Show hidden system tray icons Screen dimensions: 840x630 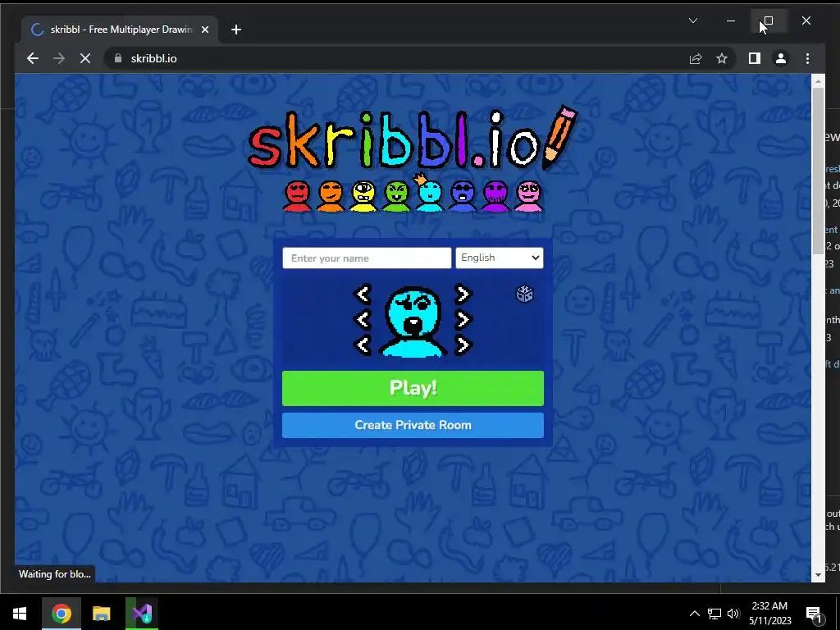pyautogui.click(x=694, y=614)
